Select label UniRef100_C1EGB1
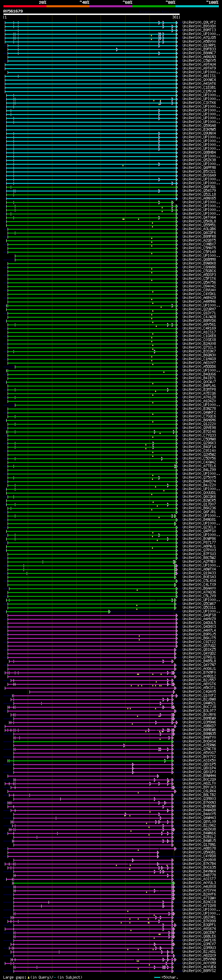 click(199, 88)
